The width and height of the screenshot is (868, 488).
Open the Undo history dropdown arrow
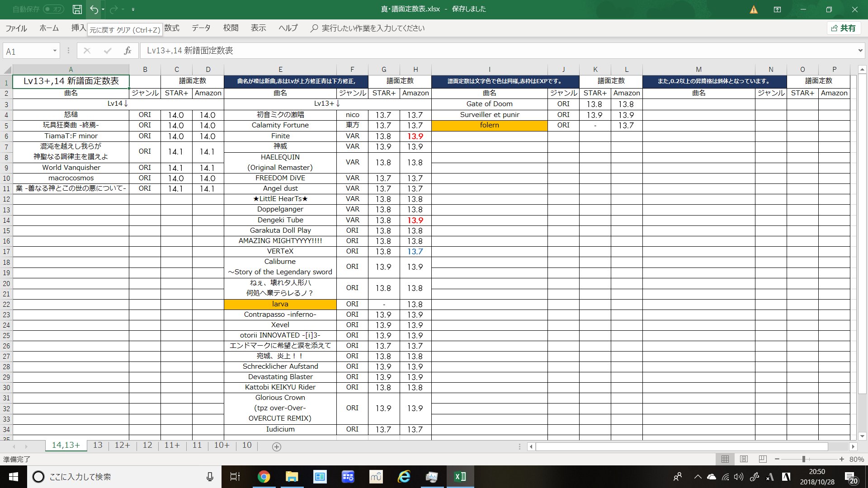[x=103, y=9]
